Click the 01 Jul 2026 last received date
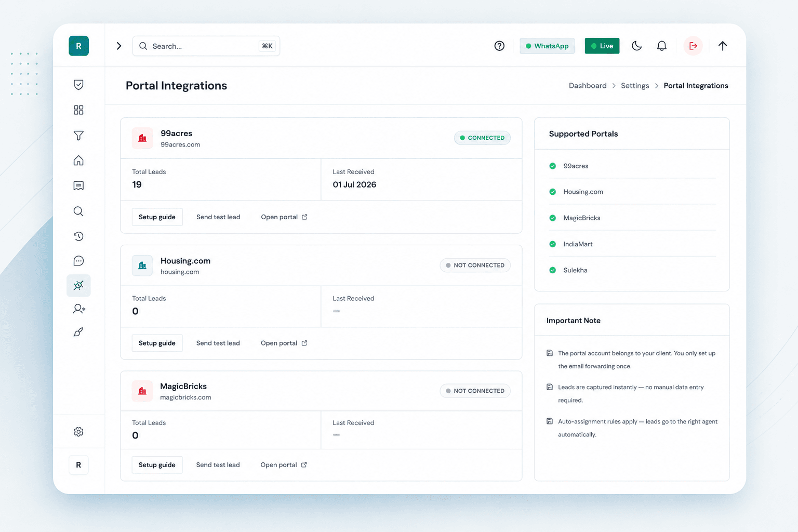The width and height of the screenshot is (798, 532). (x=354, y=184)
